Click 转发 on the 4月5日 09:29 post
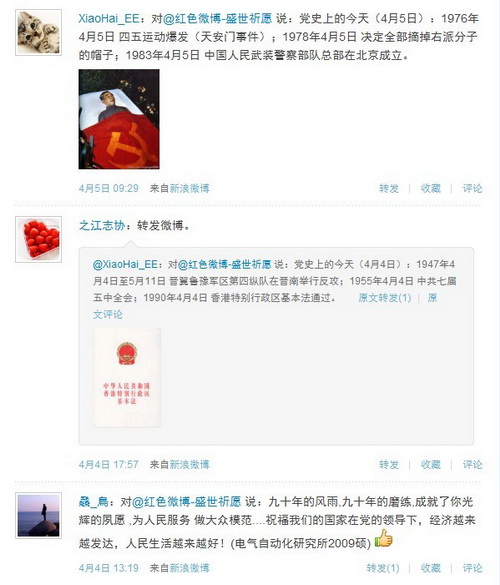The image size is (500, 585). [x=389, y=188]
